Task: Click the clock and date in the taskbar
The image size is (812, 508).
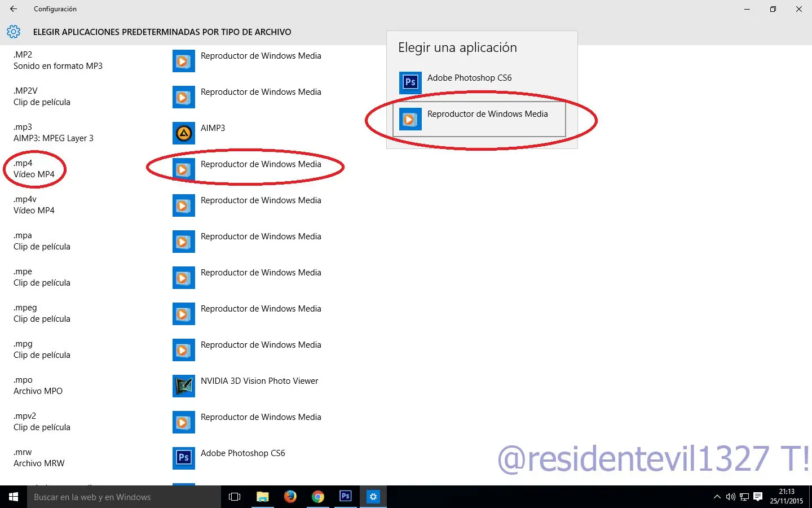Action: coord(787,497)
